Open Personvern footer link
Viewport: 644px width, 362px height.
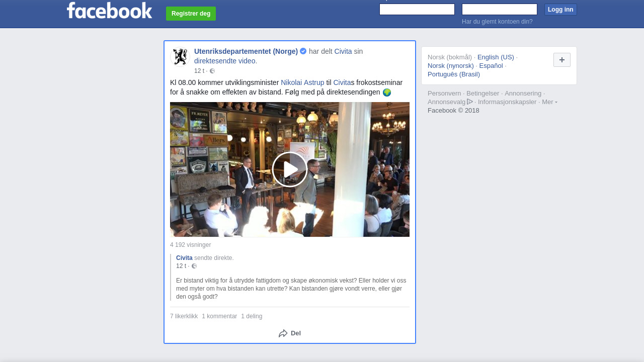444,94
